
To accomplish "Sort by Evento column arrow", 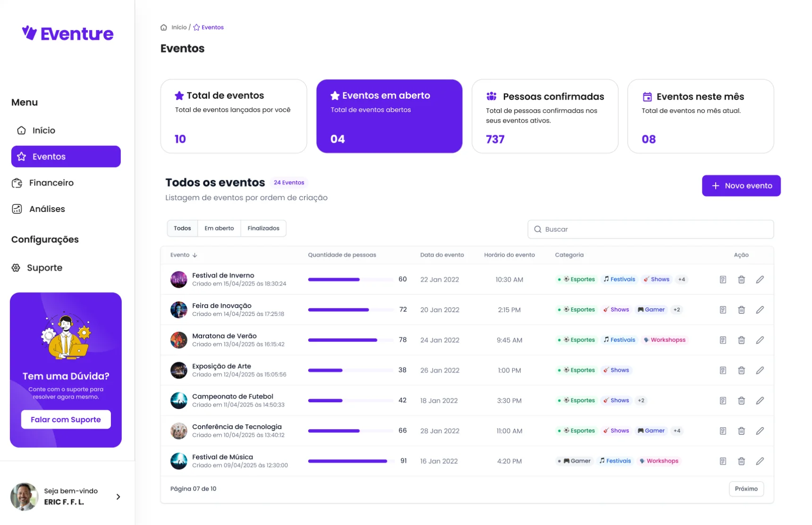I will [195, 255].
